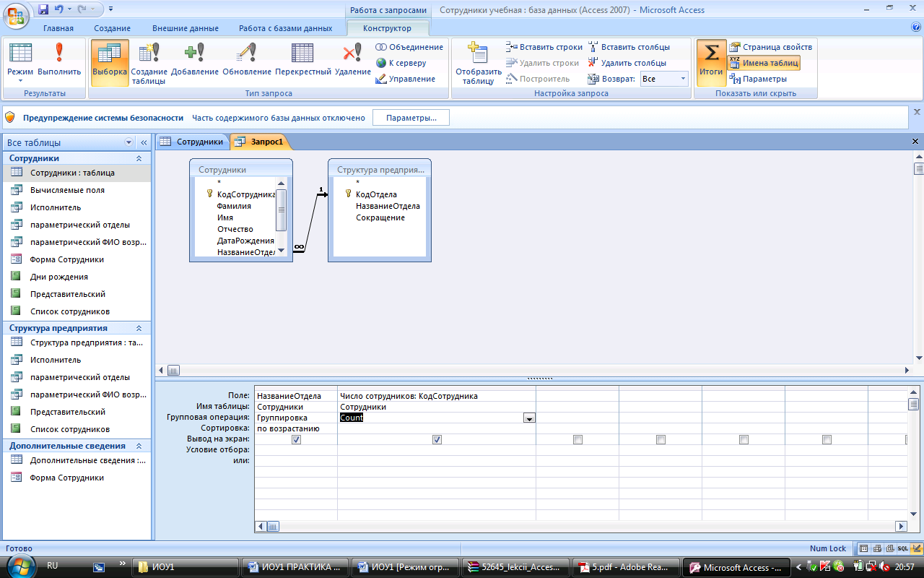Collapse the Дополнительные сведения group
924x578 pixels.
139,446
